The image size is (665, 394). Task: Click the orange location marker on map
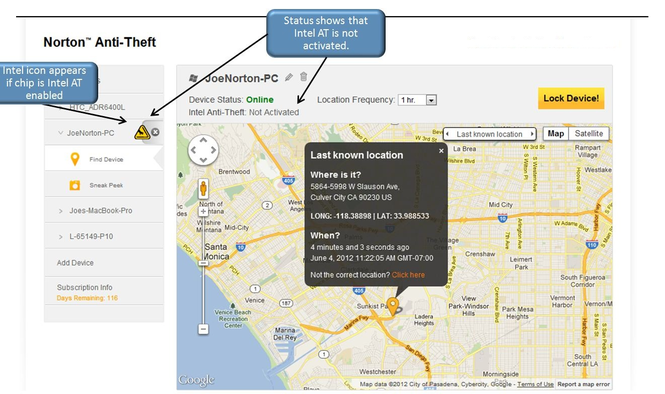(x=393, y=306)
